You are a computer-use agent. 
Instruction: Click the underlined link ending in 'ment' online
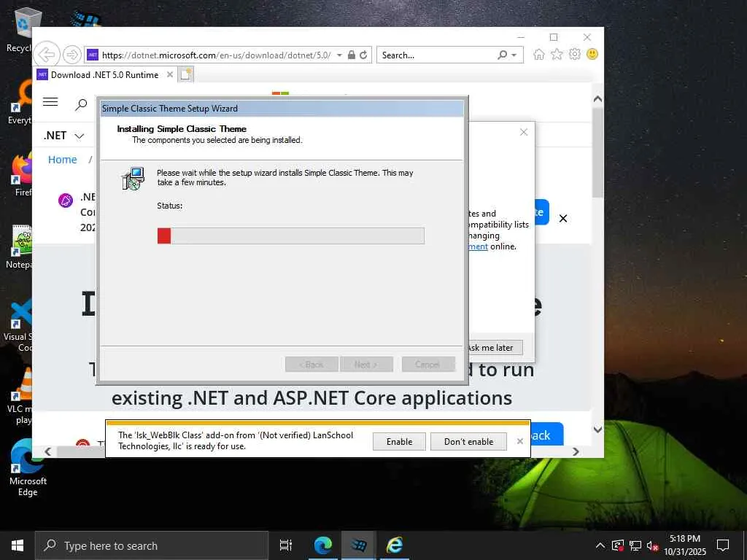click(478, 246)
